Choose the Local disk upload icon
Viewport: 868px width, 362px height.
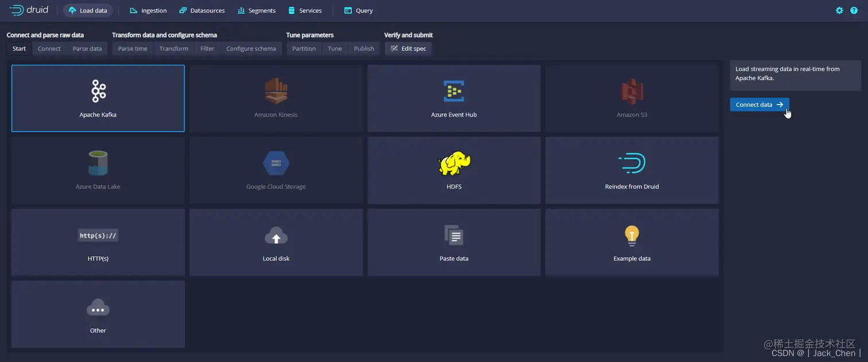276,236
